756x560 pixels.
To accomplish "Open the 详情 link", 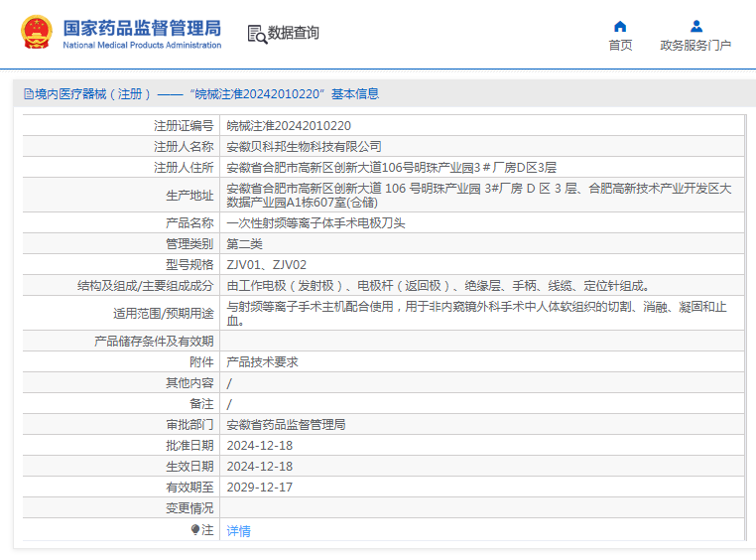I will [239, 531].
